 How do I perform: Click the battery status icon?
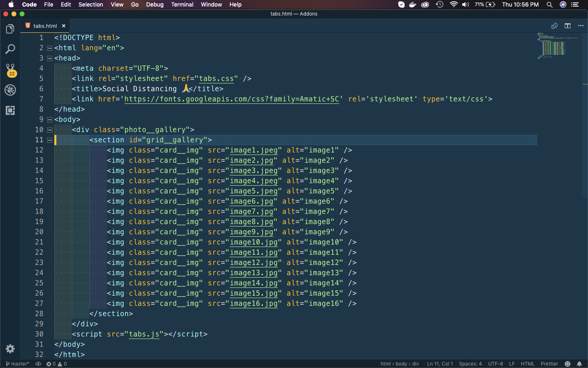point(490,4)
